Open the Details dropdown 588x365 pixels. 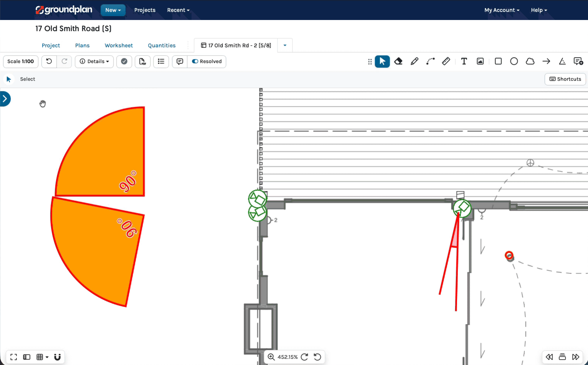click(94, 61)
